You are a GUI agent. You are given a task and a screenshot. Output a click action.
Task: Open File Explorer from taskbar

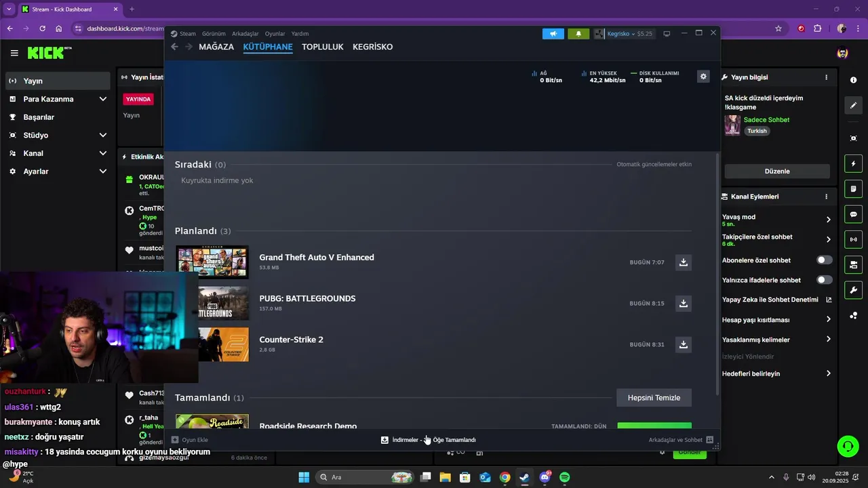point(445,477)
